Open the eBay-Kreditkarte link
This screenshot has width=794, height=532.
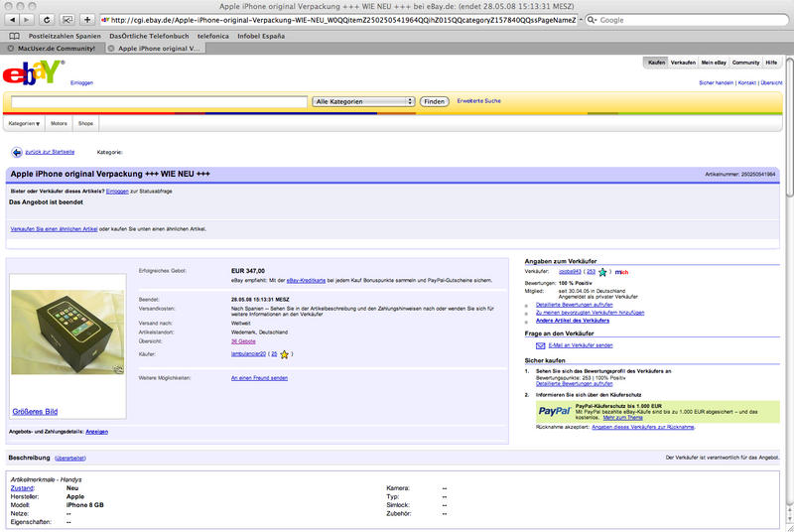point(306,281)
